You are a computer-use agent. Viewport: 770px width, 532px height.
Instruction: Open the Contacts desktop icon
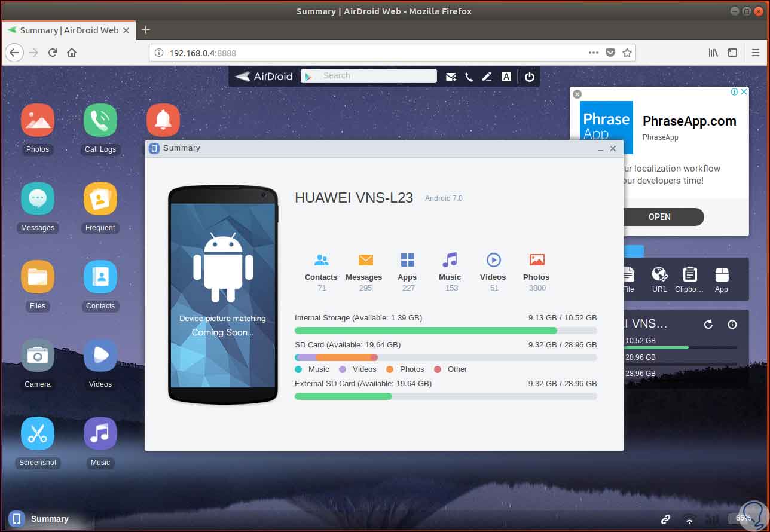100,277
